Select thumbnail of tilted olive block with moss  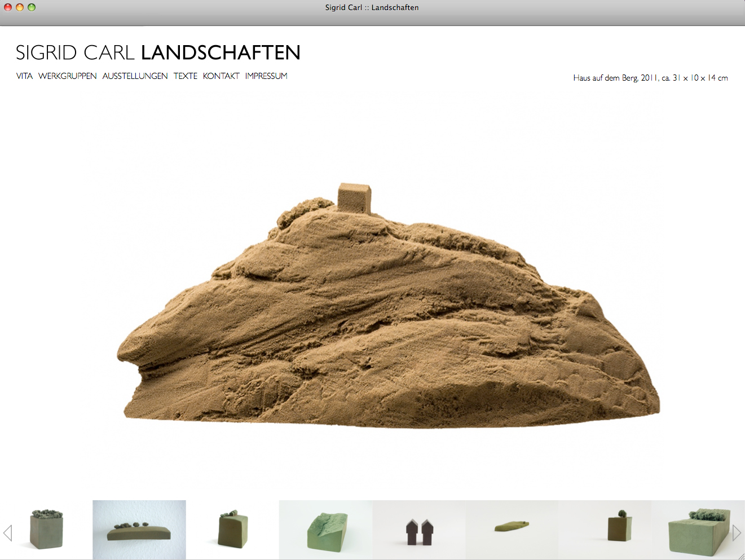click(x=232, y=530)
